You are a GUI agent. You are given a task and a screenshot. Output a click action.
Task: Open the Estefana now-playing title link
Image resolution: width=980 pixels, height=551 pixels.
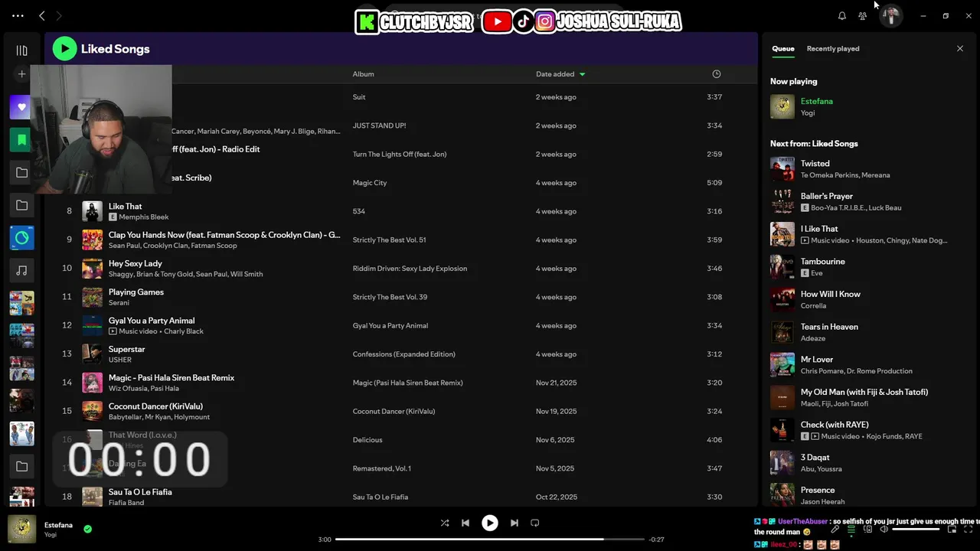(816, 101)
